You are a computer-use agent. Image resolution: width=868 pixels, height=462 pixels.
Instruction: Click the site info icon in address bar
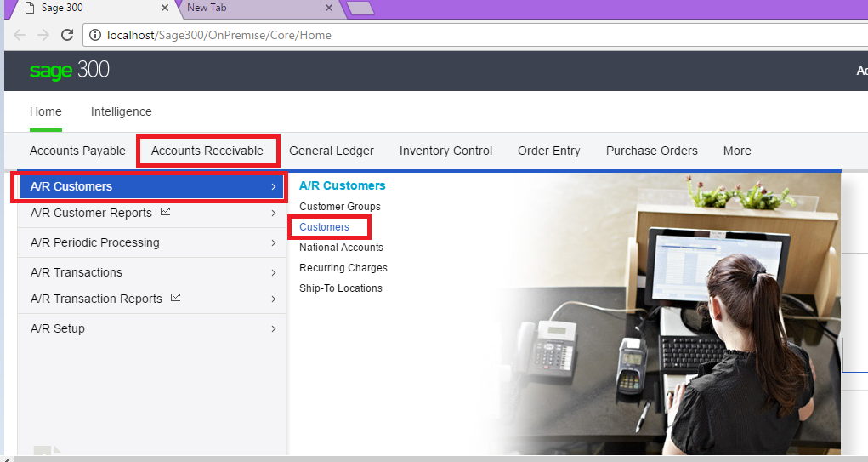coord(95,35)
